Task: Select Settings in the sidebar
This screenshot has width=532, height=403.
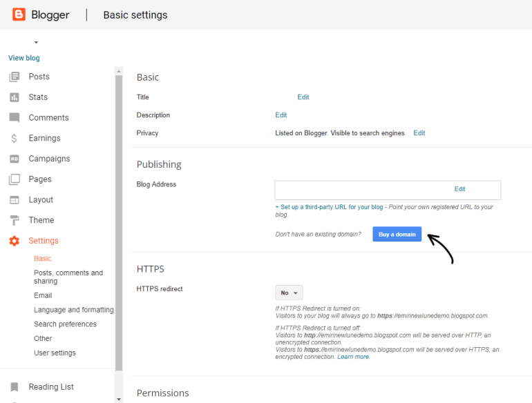Action: point(44,241)
